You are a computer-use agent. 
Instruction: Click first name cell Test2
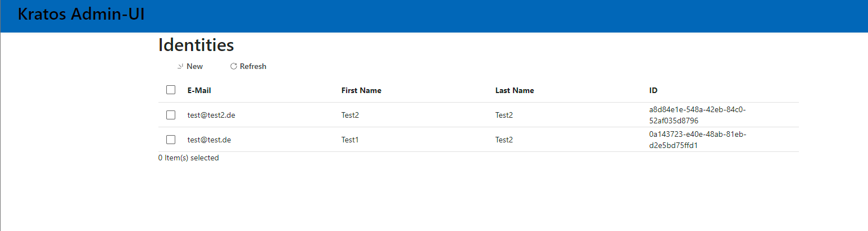click(x=350, y=115)
